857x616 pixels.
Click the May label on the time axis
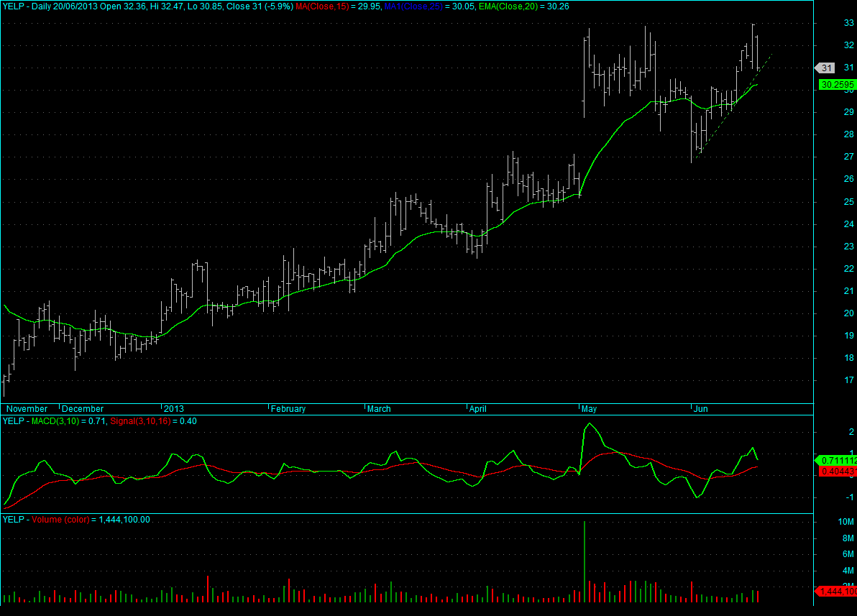point(590,409)
